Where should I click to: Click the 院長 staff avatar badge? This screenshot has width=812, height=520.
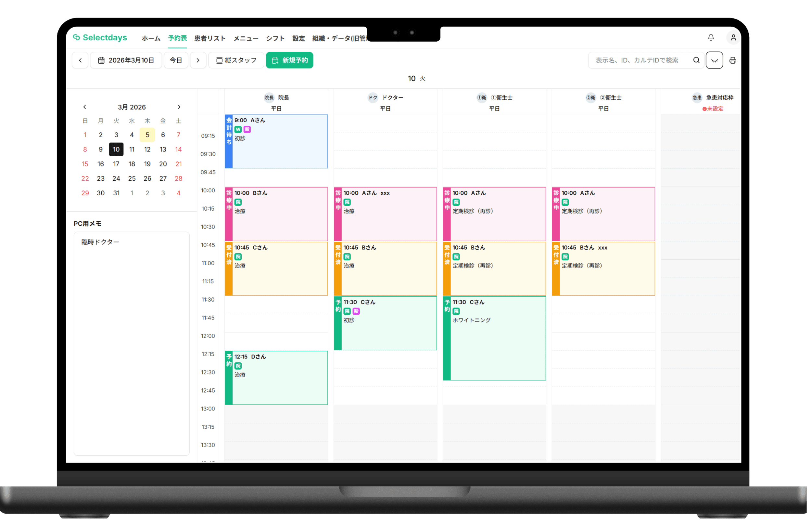click(270, 98)
